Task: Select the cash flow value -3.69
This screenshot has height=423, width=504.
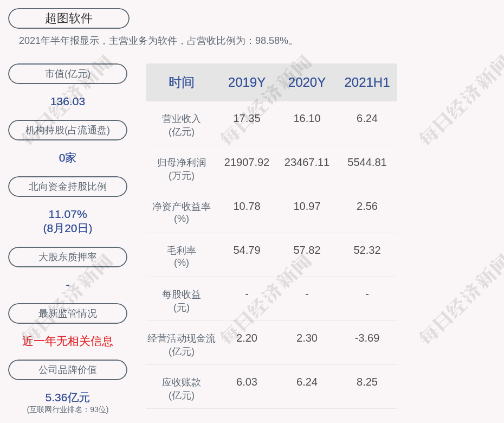Action: [367, 338]
